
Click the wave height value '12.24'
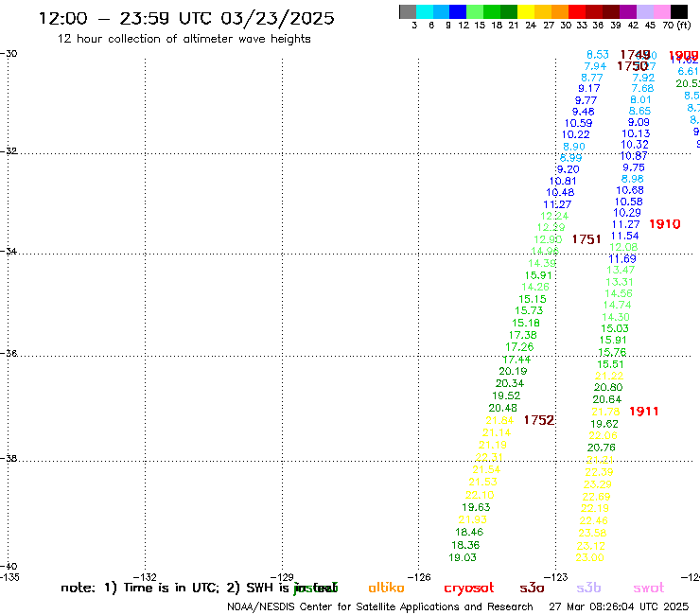pyautogui.click(x=554, y=216)
